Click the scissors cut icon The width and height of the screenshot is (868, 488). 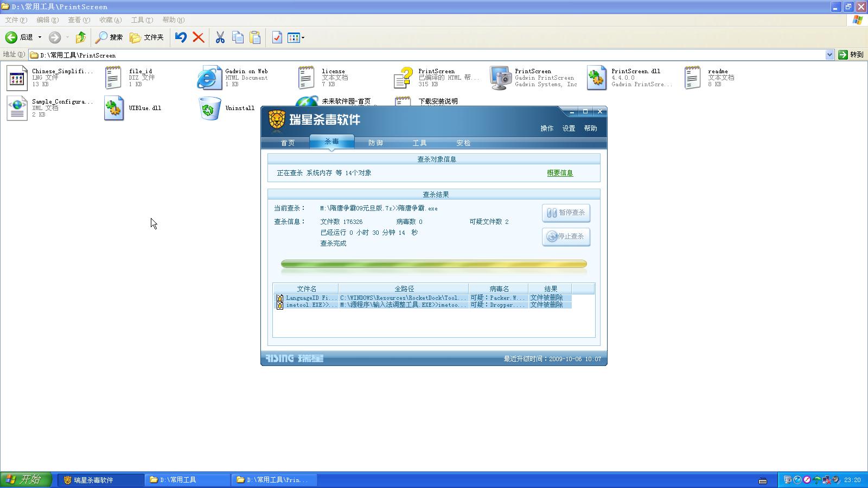[220, 37]
